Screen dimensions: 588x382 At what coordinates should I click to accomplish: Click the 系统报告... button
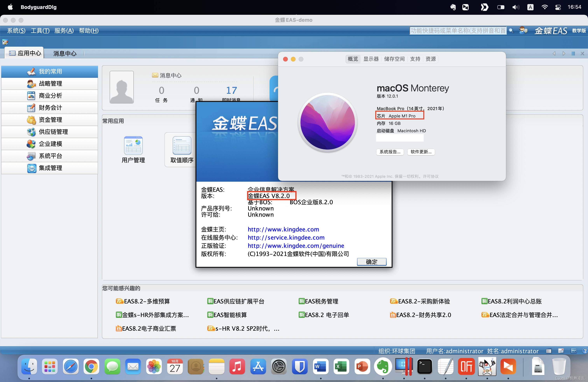pyautogui.click(x=390, y=152)
